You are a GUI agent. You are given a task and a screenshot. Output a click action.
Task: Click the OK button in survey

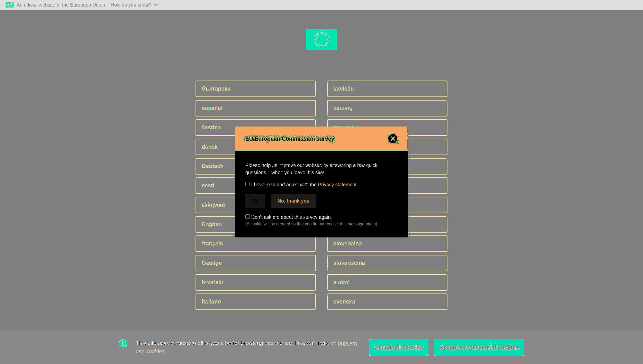pos(255,201)
